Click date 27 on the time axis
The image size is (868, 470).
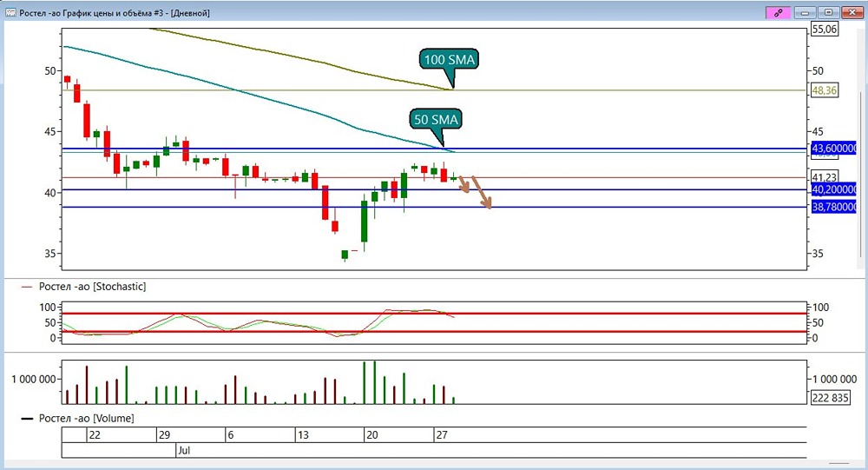pyautogui.click(x=441, y=435)
